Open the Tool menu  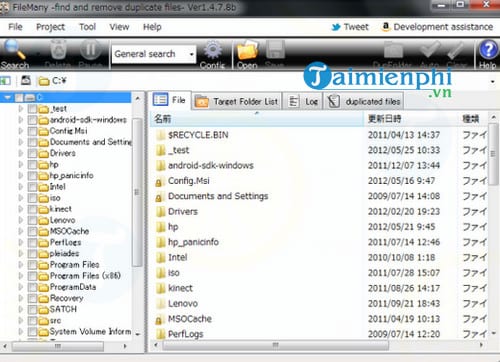pos(87,27)
